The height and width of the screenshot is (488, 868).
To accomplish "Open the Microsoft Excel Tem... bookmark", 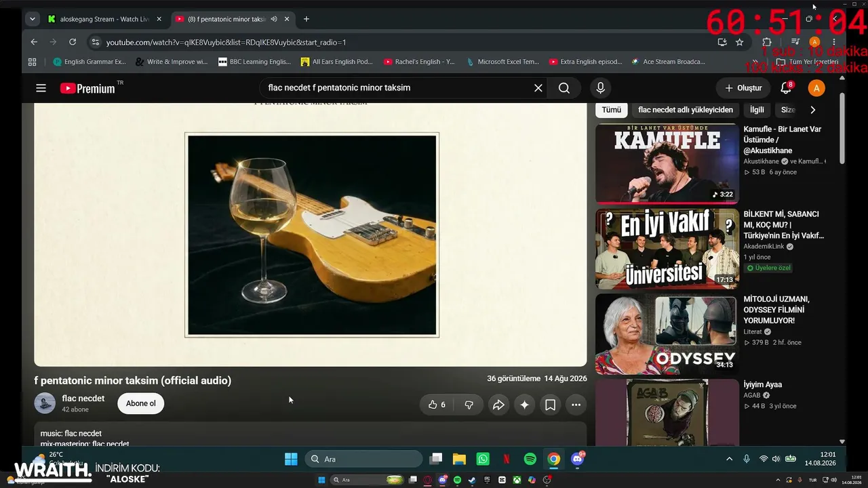I will (502, 62).
